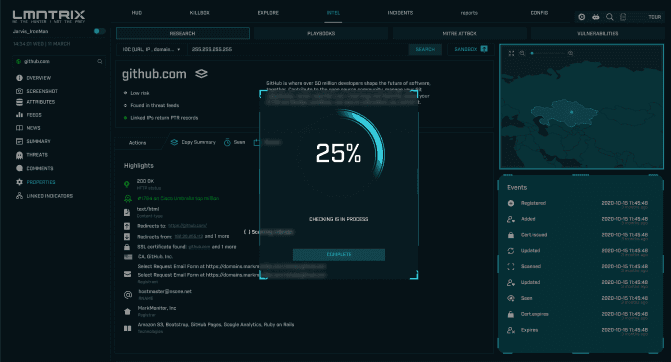Click the map zoom slider handle
Screen dimensions: 671x362
(532, 53)
